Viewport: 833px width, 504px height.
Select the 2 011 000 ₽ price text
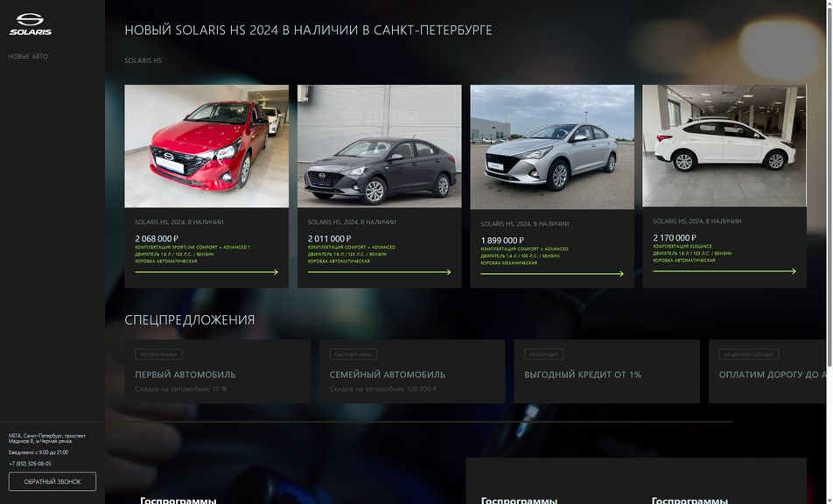pos(329,239)
